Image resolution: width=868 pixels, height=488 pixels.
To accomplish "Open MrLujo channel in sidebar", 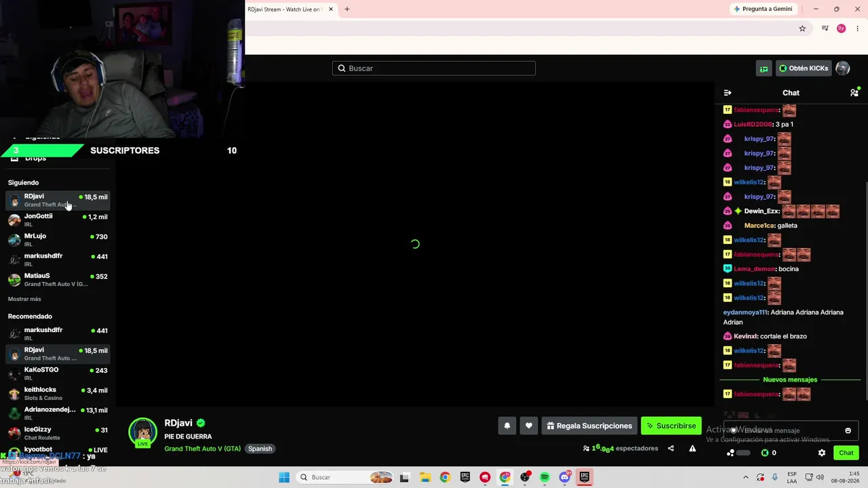I will pyautogui.click(x=58, y=240).
